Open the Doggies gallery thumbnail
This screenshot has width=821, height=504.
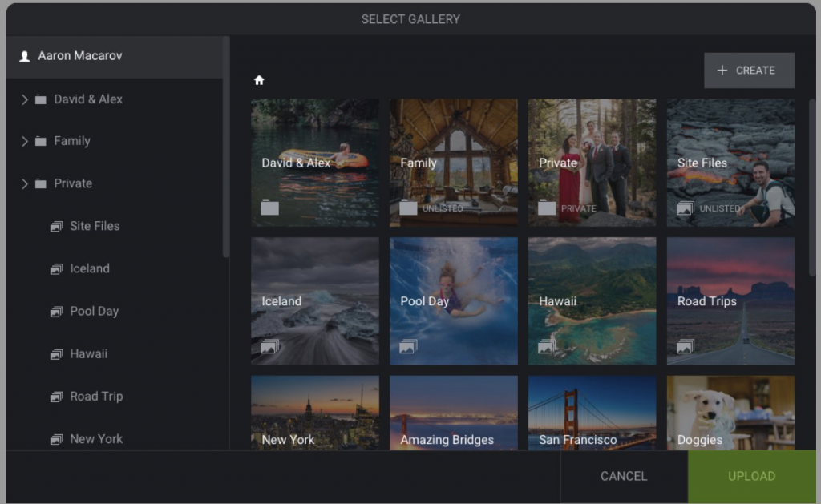point(730,413)
